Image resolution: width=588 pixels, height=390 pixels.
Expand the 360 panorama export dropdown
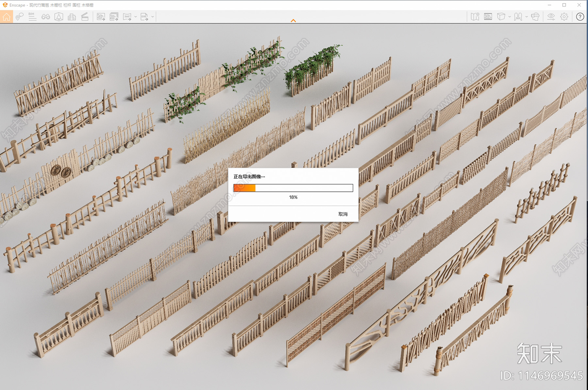coord(136,17)
